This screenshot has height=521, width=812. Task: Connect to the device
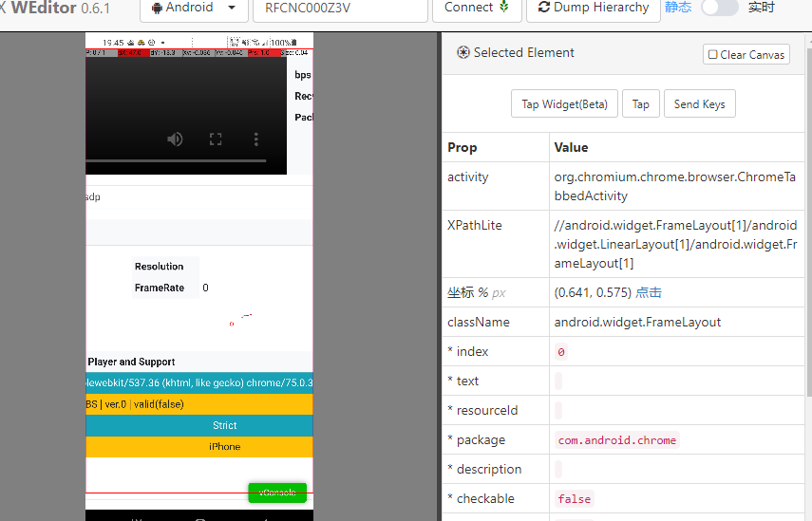point(477,8)
